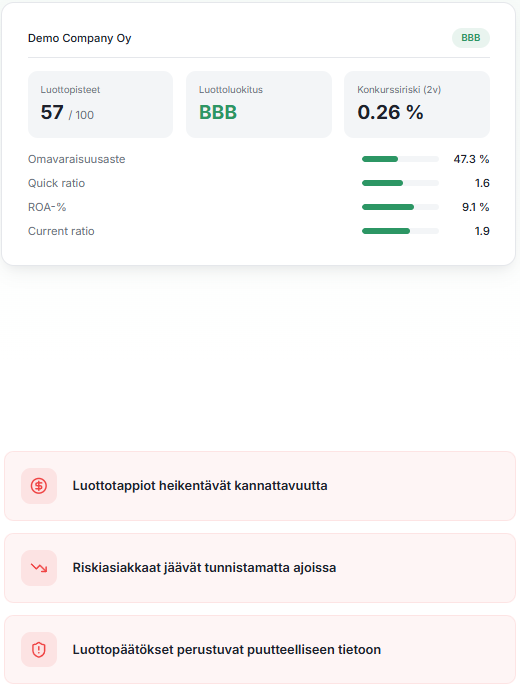
Task: Select the Riskiasiakkaat jäävät tunnistamatta ajoissa card
Action: coord(260,568)
